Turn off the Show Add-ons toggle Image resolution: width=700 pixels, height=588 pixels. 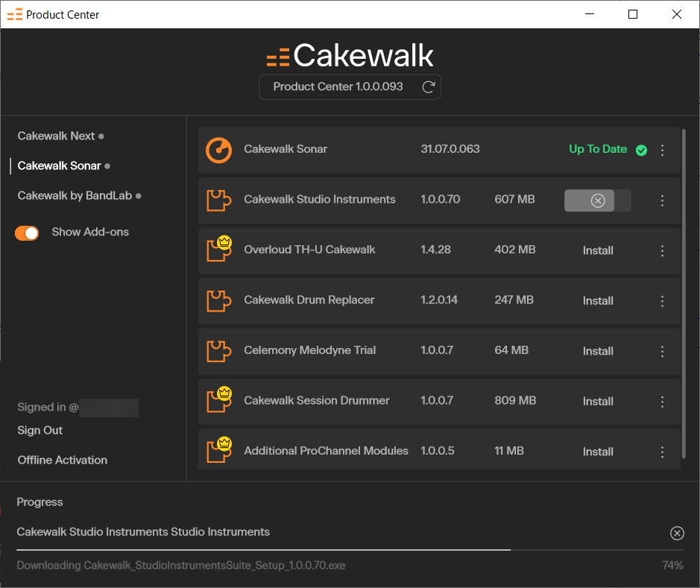coord(27,233)
